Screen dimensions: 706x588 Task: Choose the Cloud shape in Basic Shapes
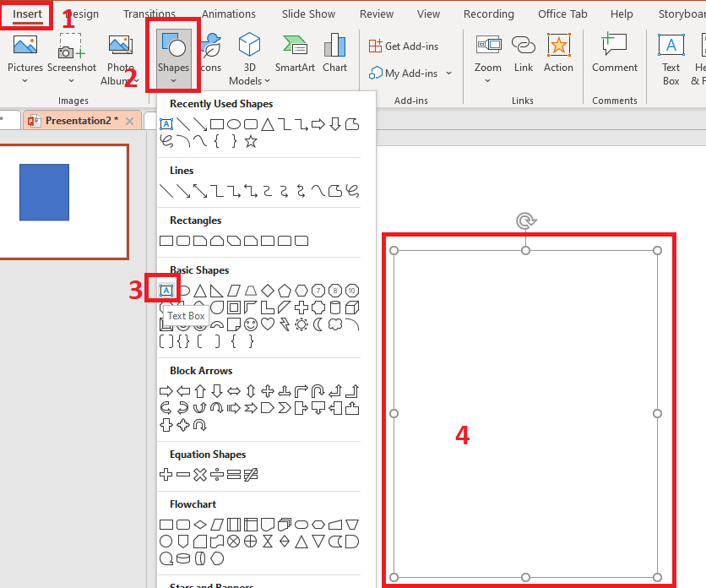pos(335,324)
